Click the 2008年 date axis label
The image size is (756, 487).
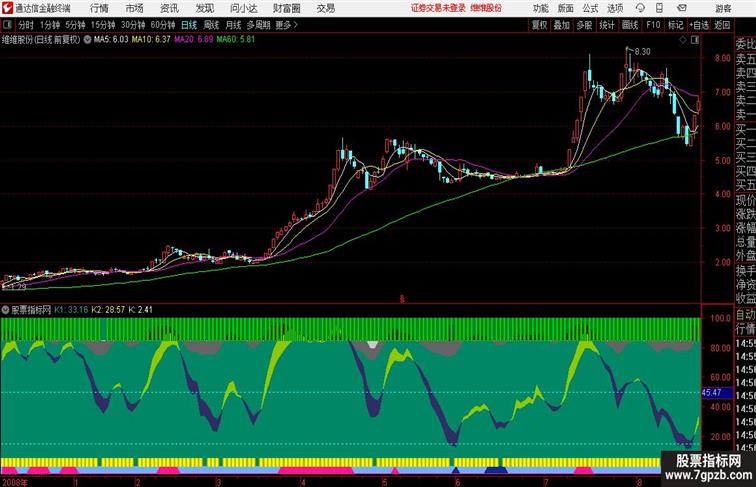[x=14, y=482]
